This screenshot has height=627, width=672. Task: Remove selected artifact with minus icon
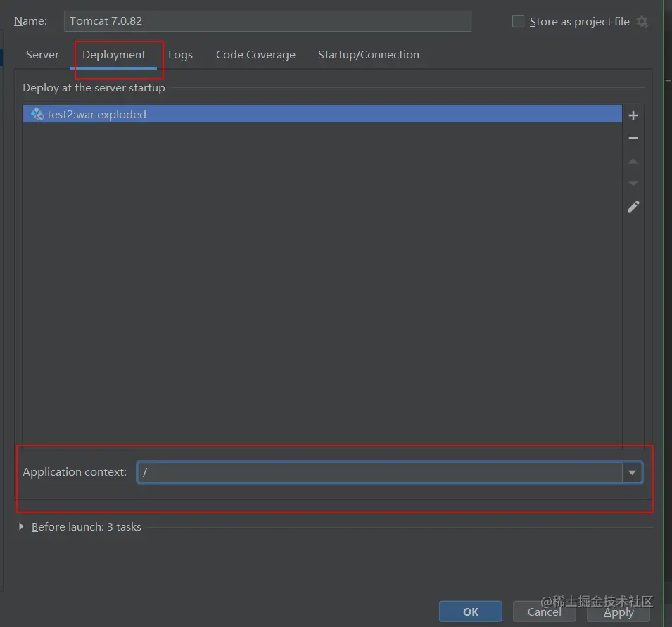coord(633,138)
